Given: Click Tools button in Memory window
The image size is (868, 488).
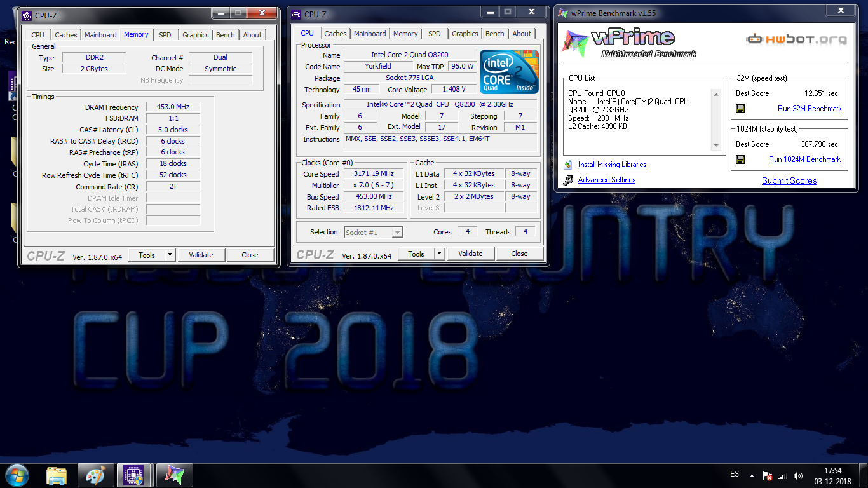Looking at the screenshot, I should click(147, 255).
